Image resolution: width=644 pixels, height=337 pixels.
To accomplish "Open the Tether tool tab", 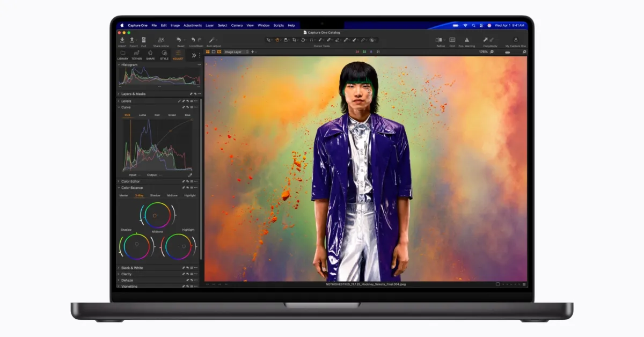I will [x=136, y=53].
